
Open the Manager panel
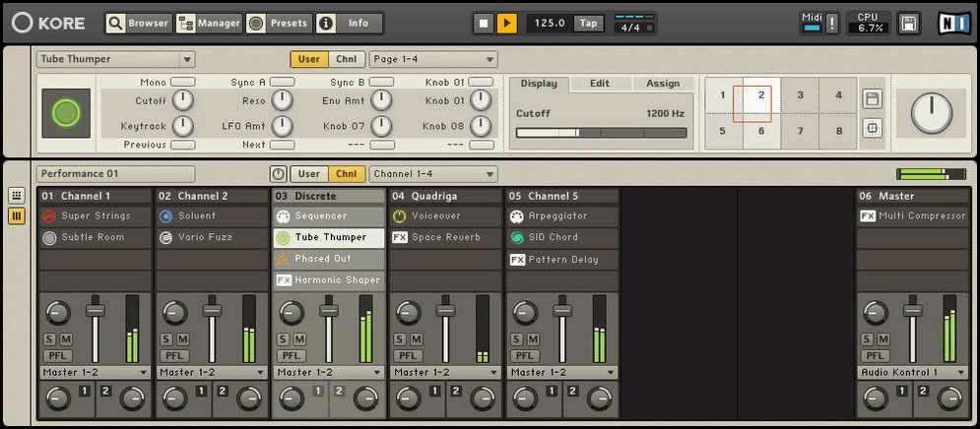(x=209, y=23)
